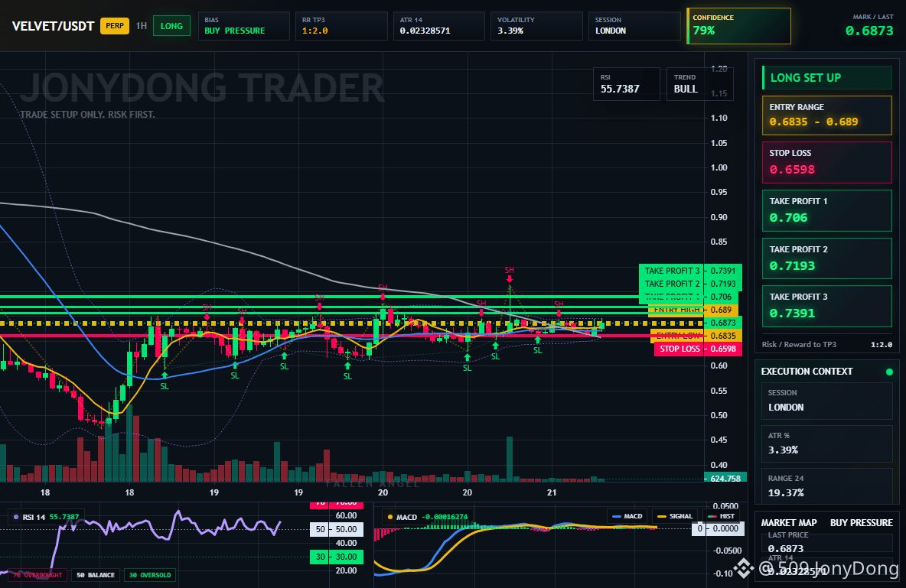Click the tallest SH marker above price spike
The height and width of the screenshot is (588, 906).
(509, 271)
